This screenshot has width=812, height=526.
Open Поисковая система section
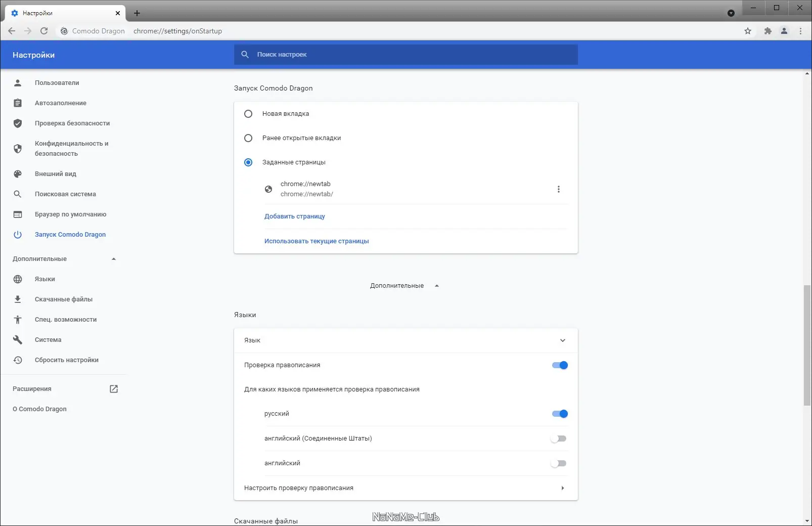[65, 194]
